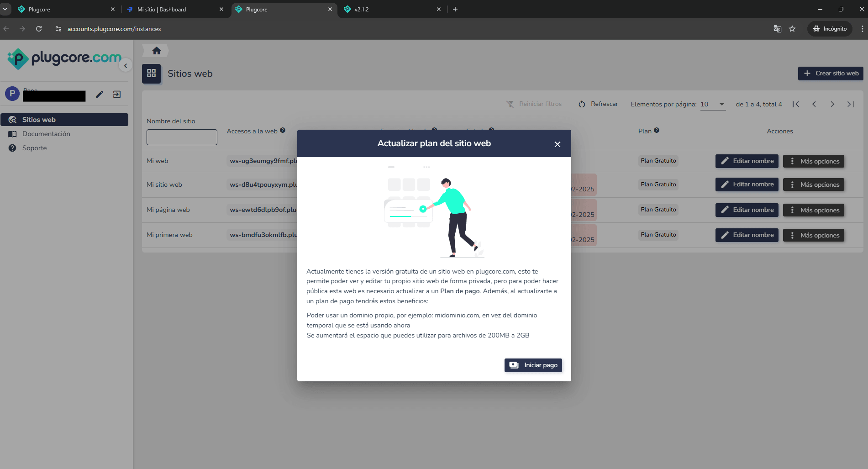Click ws-d8u4tpouyxym site URL
The width and height of the screenshot is (868, 469).
click(263, 184)
